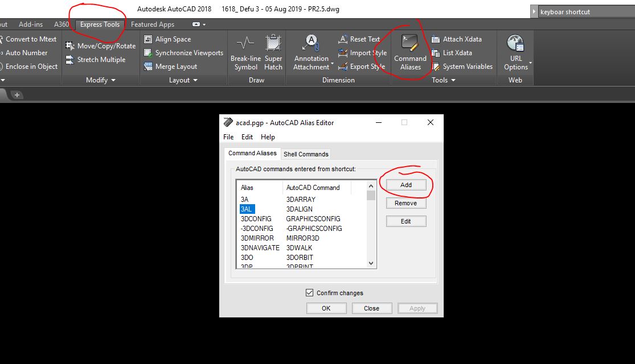Image resolution: width=635 pixels, height=364 pixels.
Task: Click the Remove button in Alias Editor
Action: [406, 203]
